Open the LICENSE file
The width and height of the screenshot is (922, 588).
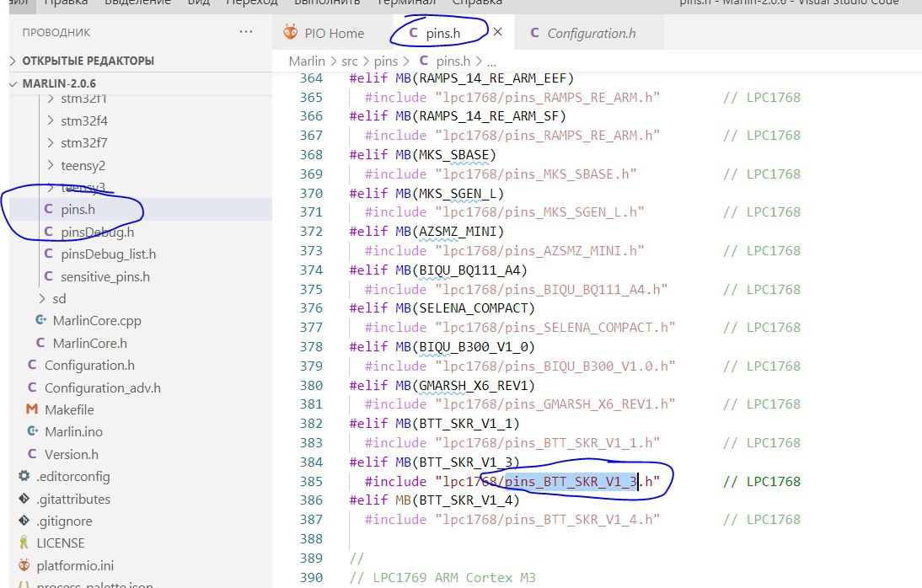click(x=60, y=543)
